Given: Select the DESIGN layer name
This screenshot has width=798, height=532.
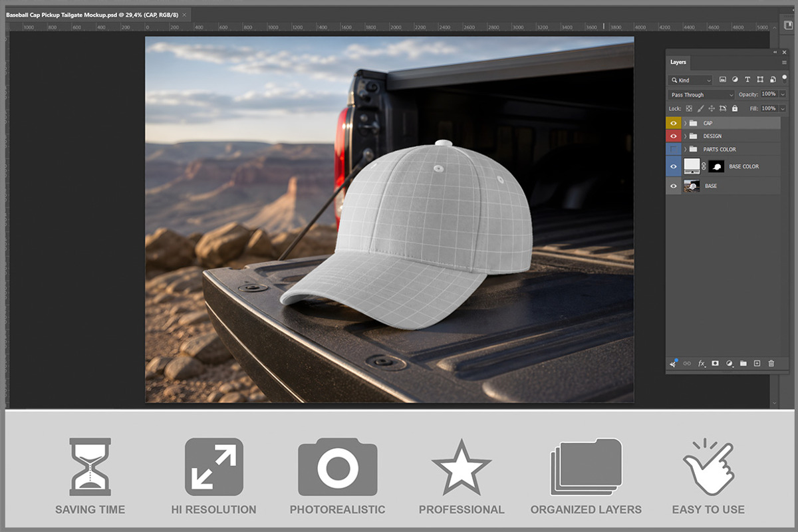Looking at the screenshot, I should (x=712, y=136).
